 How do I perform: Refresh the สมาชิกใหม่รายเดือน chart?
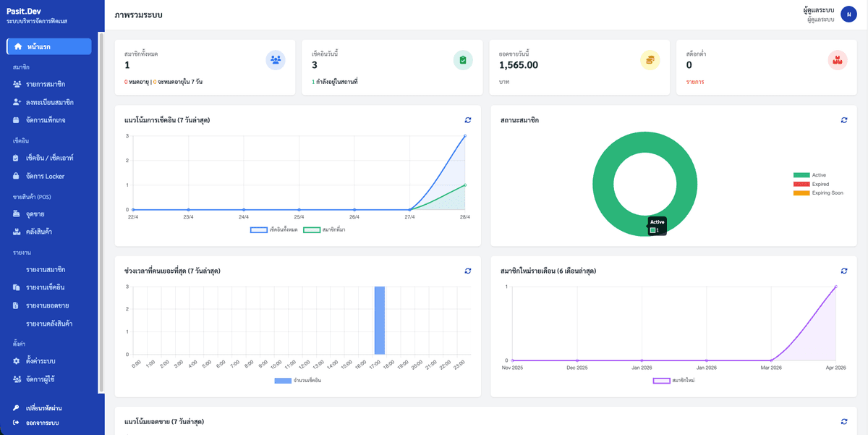point(844,271)
